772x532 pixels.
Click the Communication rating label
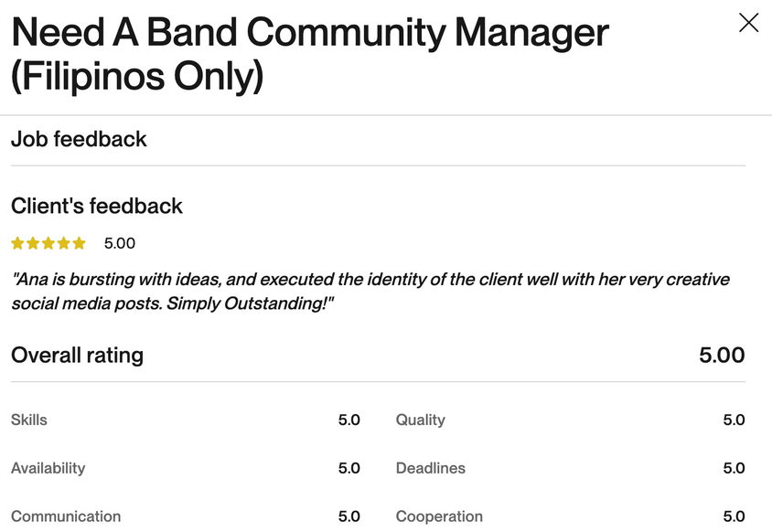[x=66, y=516]
